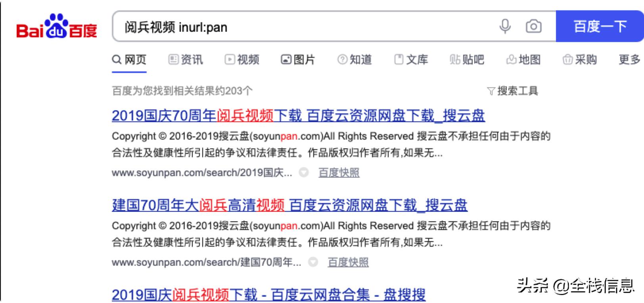Click the text 百度为您找到相关结果约203个
The width and height of the screenshot is (644, 303).
tap(182, 91)
